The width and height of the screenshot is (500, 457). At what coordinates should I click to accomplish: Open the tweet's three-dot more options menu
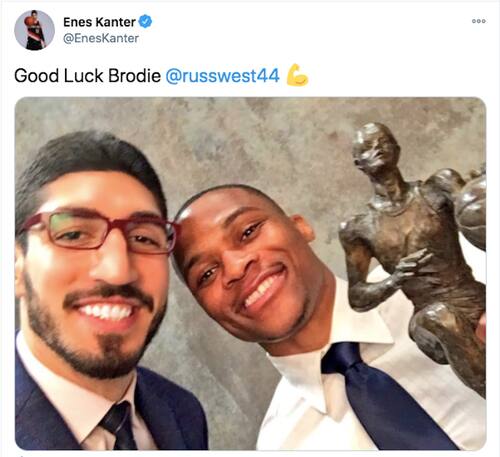pos(479,21)
